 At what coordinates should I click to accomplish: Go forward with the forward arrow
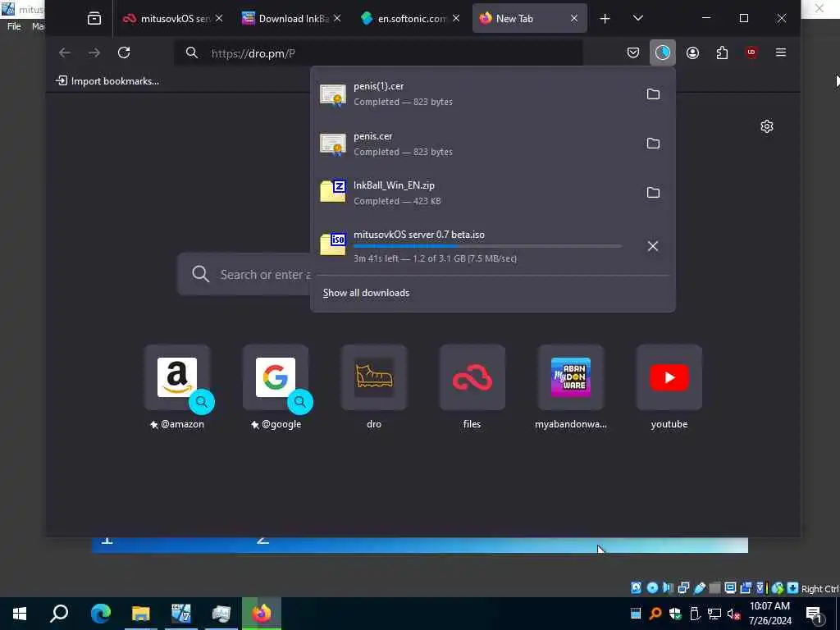point(94,52)
